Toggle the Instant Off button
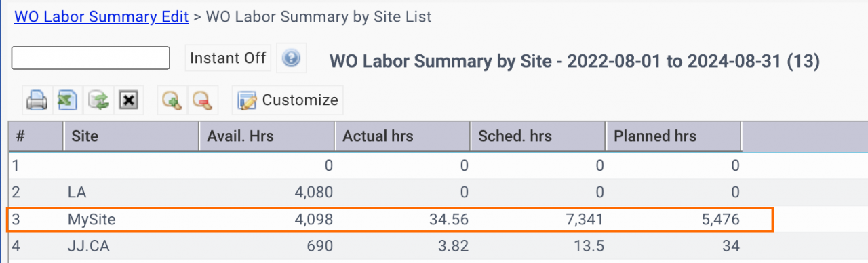Viewport: 868px width, 263px height. (228, 58)
